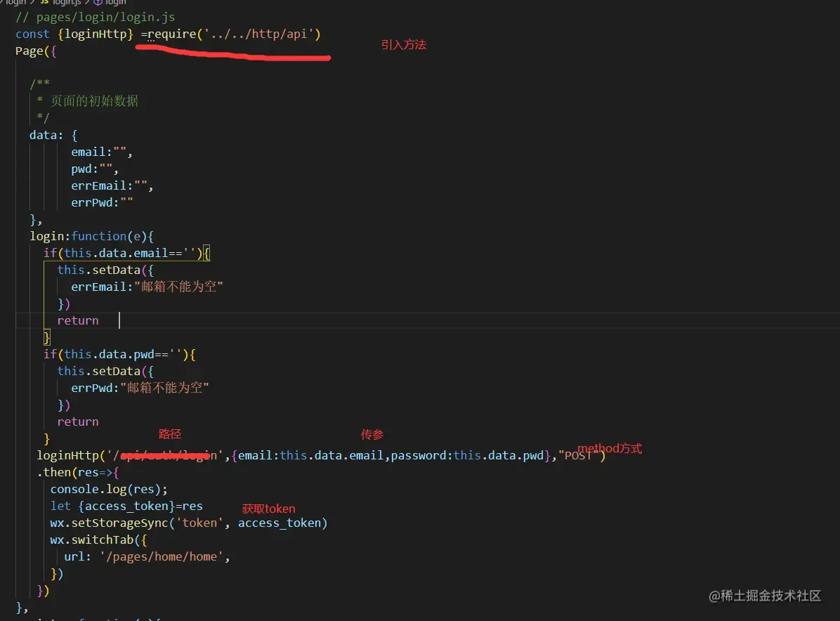Image resolution: width=840 pixels, height=621 pixels.
Task: Click the 'data: {' property line
Action: 53,135
